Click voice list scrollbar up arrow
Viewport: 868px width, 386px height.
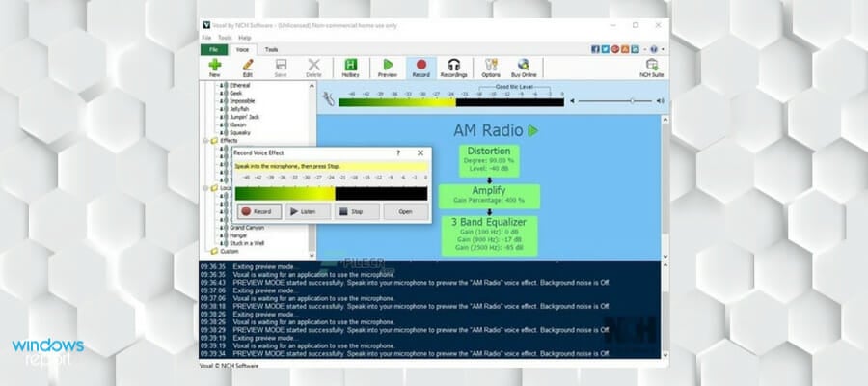[312, 86]
